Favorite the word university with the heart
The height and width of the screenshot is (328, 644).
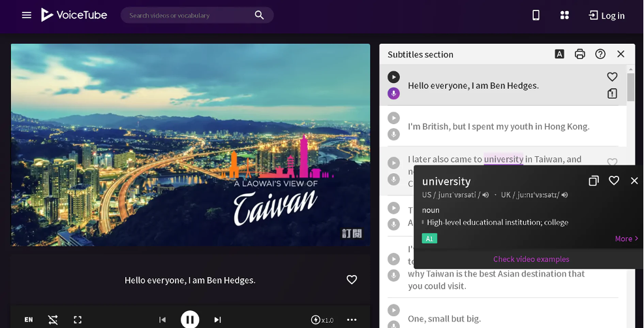(614, 180)
